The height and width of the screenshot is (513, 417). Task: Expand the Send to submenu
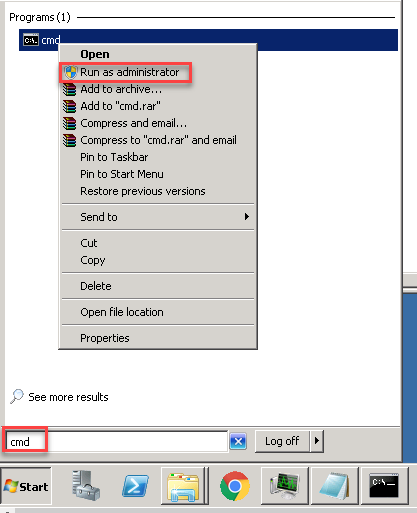tap(158, 217)
